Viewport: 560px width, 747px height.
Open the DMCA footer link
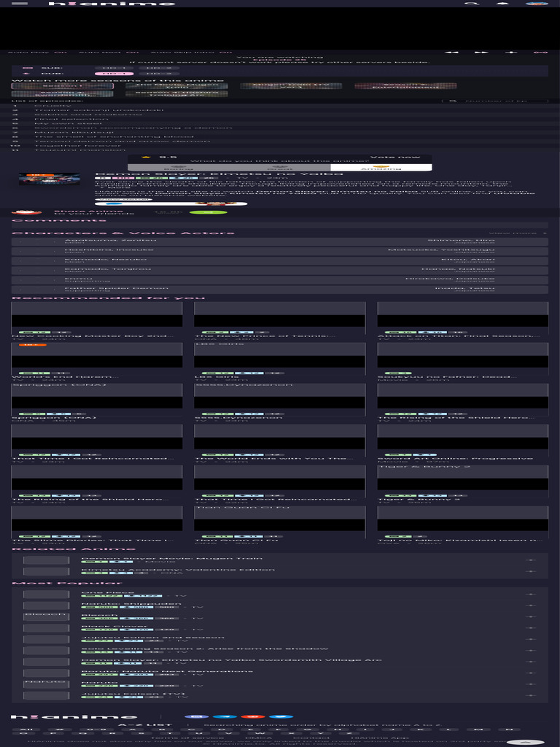coord(258,738)
